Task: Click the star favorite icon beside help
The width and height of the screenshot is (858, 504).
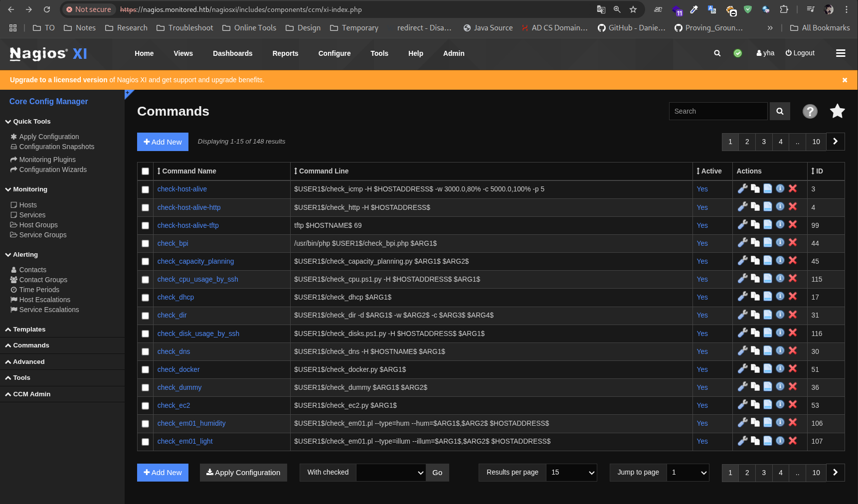Action: (837, 111)
